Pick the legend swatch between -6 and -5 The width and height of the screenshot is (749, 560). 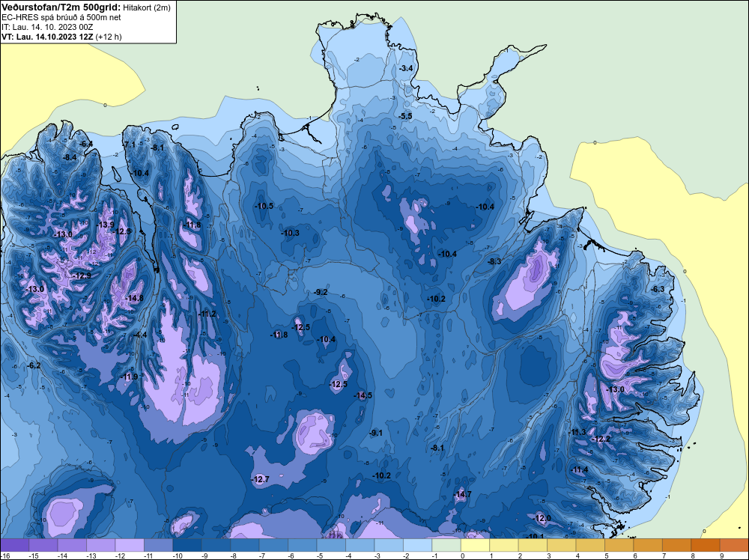[303, 545]
